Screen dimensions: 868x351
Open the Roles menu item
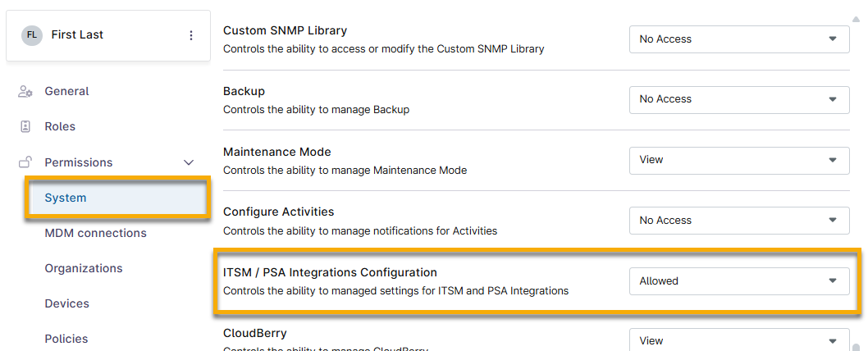[x=60, y=127]
